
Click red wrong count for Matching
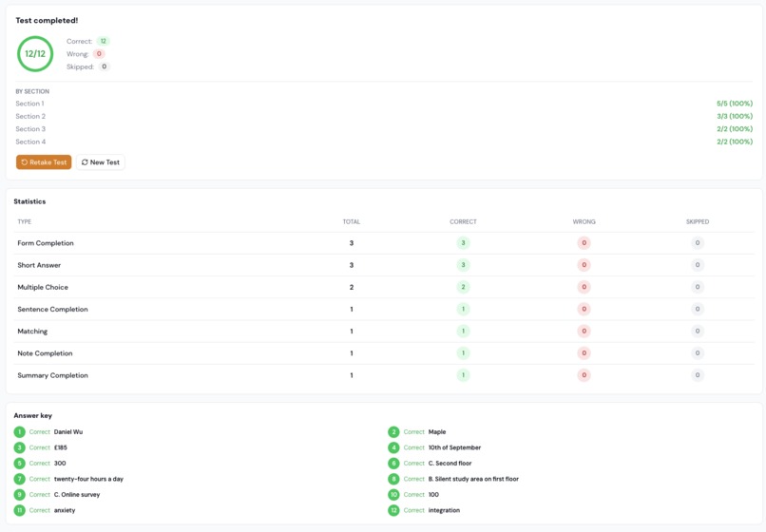tap(584, 332)
